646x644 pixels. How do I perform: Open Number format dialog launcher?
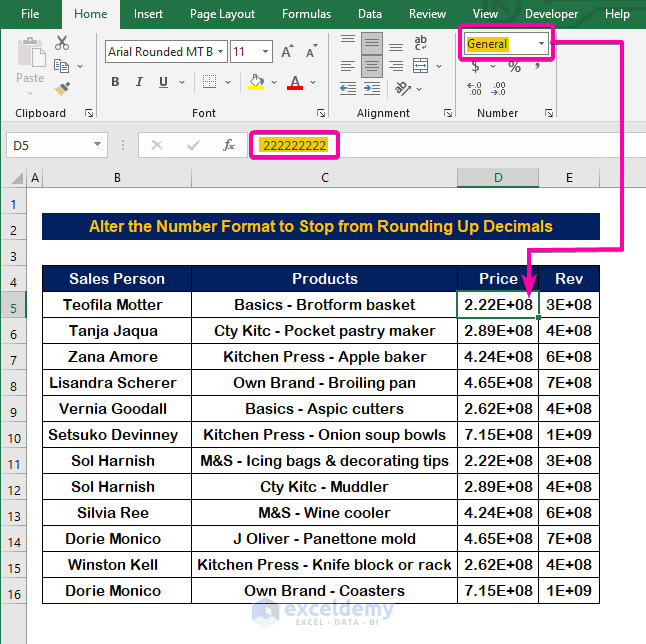pyautogui.click(x=549, y=113)
